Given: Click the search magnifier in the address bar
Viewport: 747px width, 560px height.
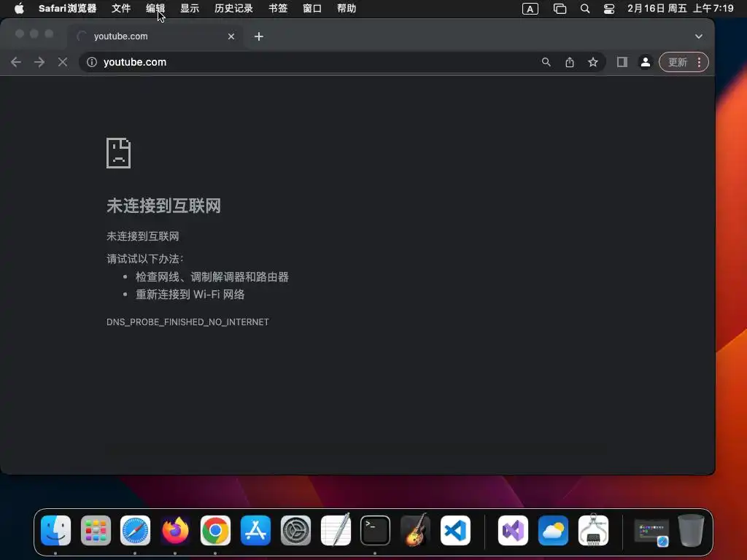Looking at the screenshot, I should click(546, 63).
